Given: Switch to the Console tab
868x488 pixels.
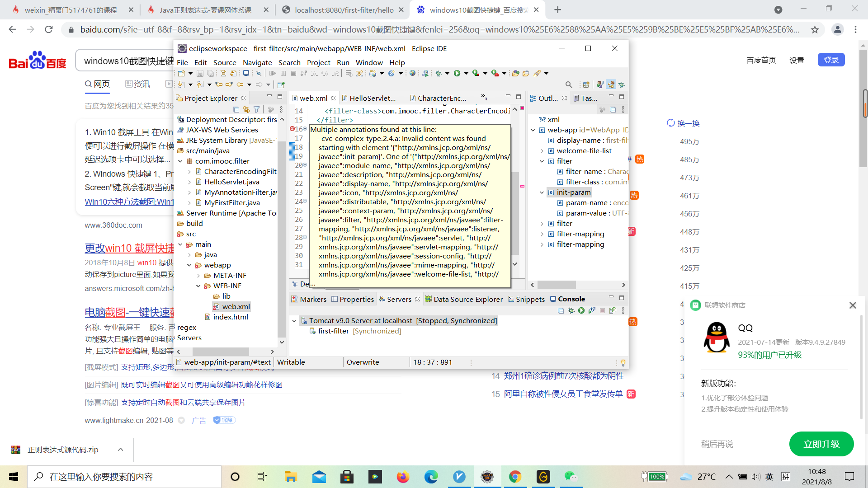Looking at the screenshot, I should (567, 299).
